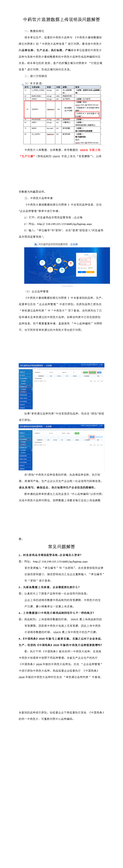
Task: Click FAQ question 3 about 上传数据接口
Action: click(x=56, y=613)
